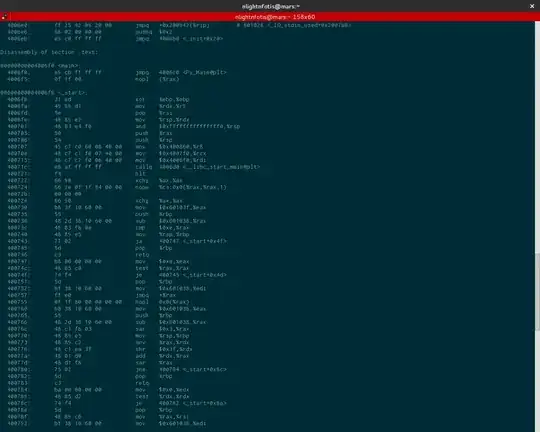This screenshot has height=432, width=540.
Task: Select the 'hlt' instruction
Action: click(141, 174)
